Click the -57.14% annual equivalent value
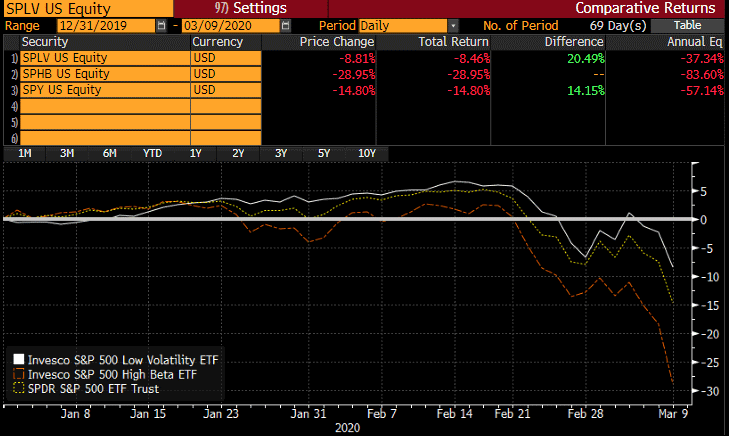The height and width of the screenshot is (436, 729). coord(702,90)
